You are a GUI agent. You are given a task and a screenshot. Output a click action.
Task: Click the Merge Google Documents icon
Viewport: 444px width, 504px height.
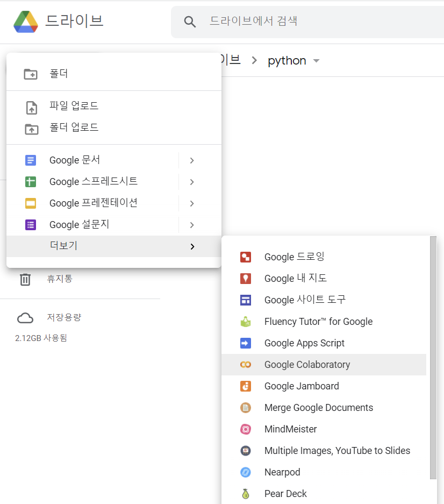point(246,408)
